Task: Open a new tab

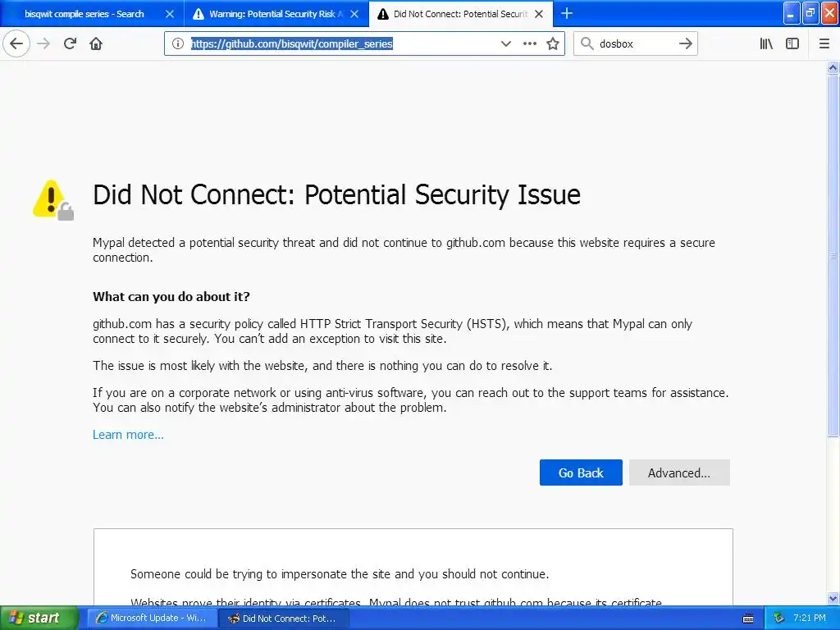Action: point(567,13)
